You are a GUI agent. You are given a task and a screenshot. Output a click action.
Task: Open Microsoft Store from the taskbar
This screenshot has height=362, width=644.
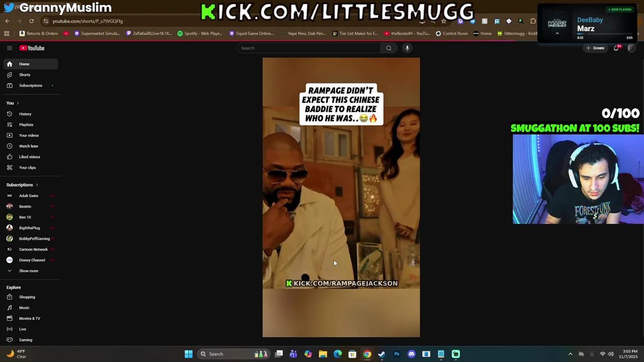[352, 354]
